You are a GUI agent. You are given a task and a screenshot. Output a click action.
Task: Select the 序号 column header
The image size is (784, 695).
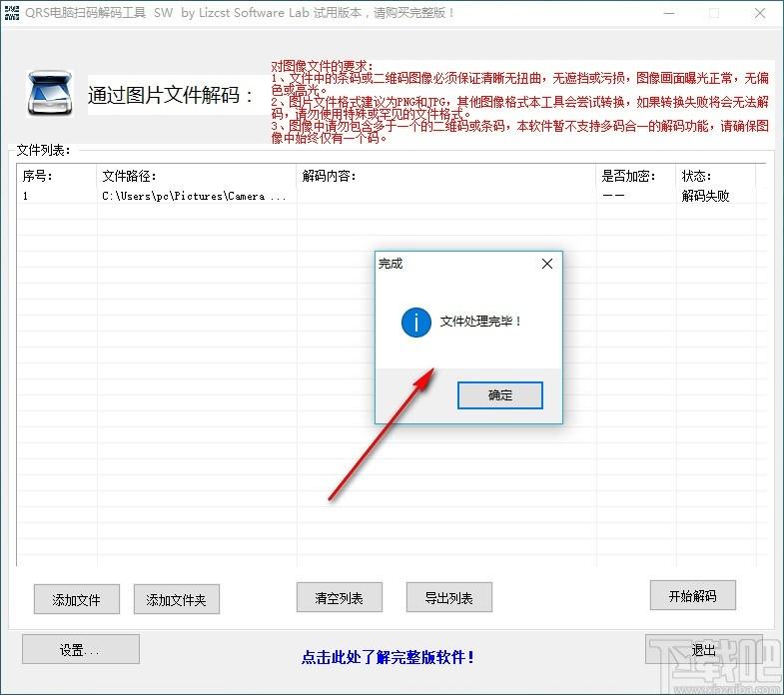click(57, 176)
